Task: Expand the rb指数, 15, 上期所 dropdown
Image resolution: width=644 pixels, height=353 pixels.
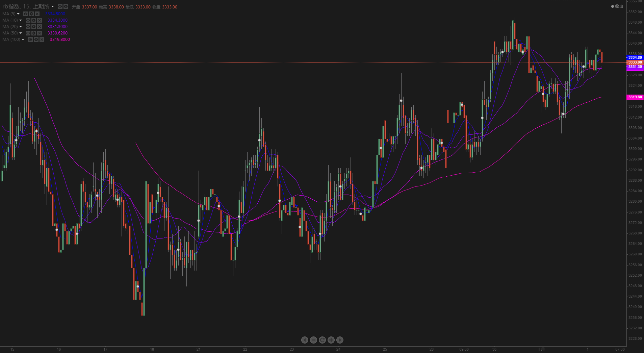Action: click(x=53, y=6)
